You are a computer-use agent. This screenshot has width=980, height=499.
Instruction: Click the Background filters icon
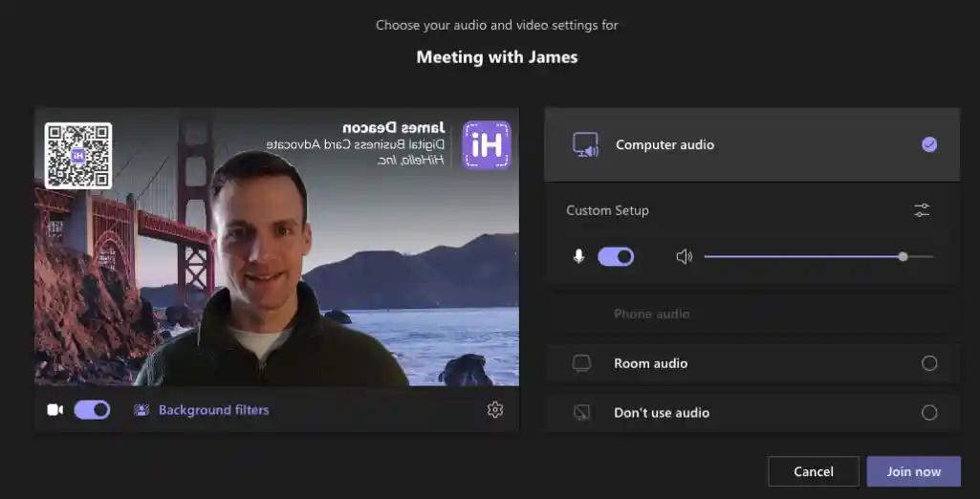(x=142, y=410)
